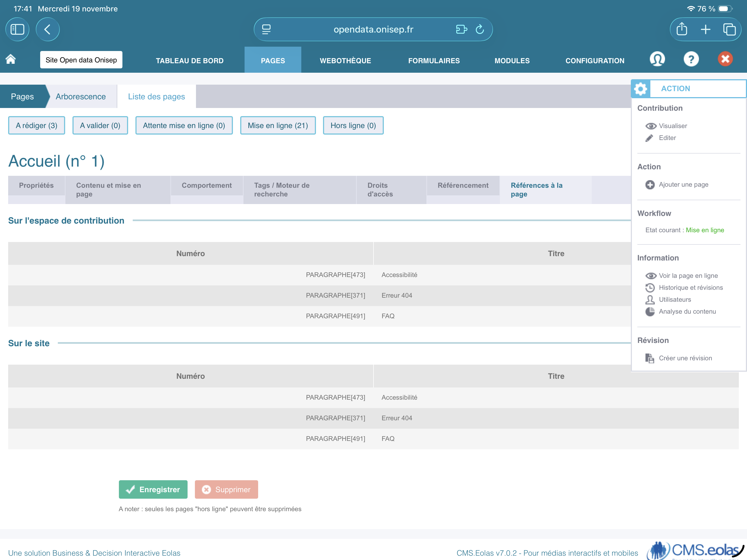Filter pages by Mise en ligne (21)
The width and height of the screenshot is (747, 560).
[278, 126]
